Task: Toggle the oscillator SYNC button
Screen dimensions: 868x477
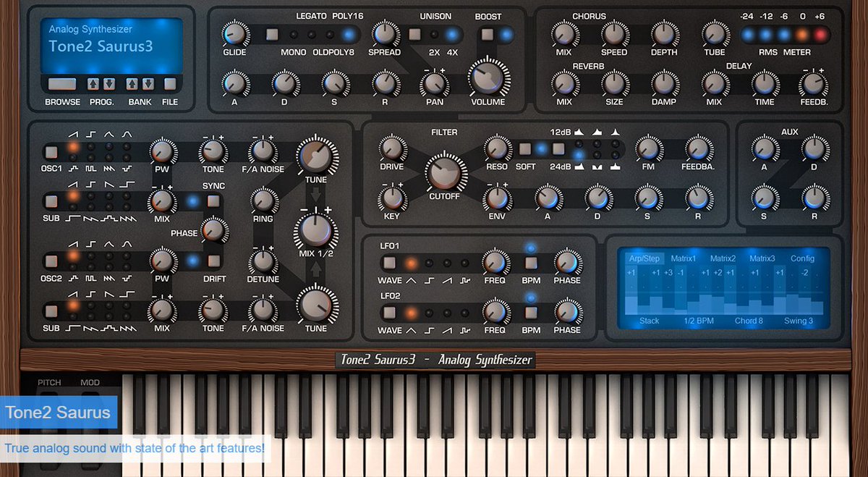Action: 213,202
